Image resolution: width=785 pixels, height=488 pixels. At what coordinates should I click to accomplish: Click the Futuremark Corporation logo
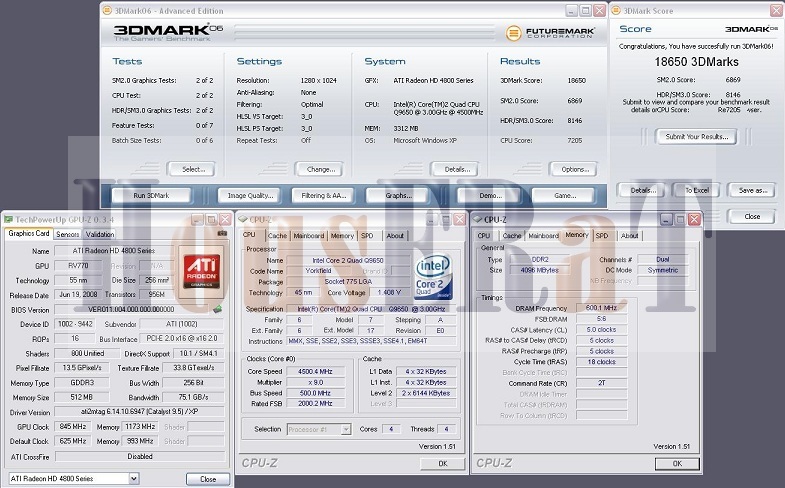pos(550,33)
